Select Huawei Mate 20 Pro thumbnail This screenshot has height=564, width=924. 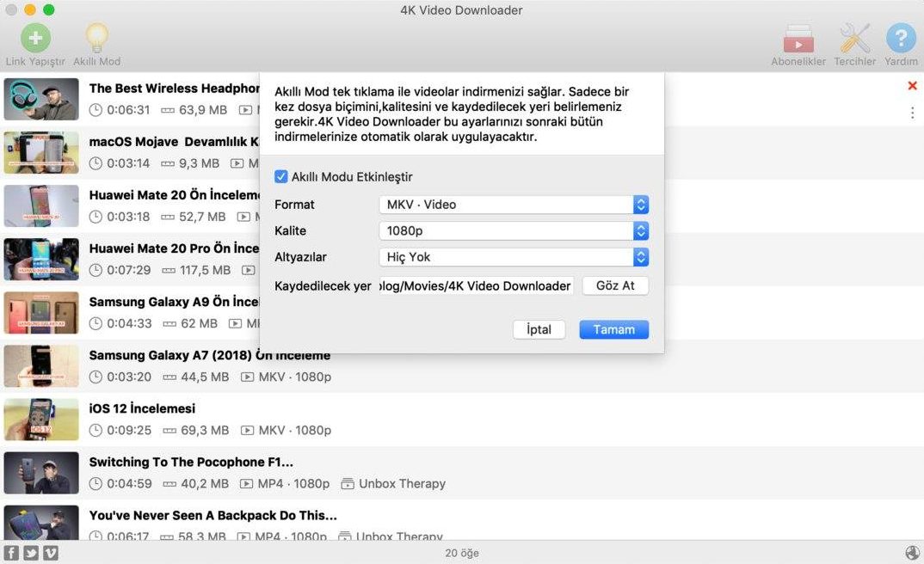41,260
